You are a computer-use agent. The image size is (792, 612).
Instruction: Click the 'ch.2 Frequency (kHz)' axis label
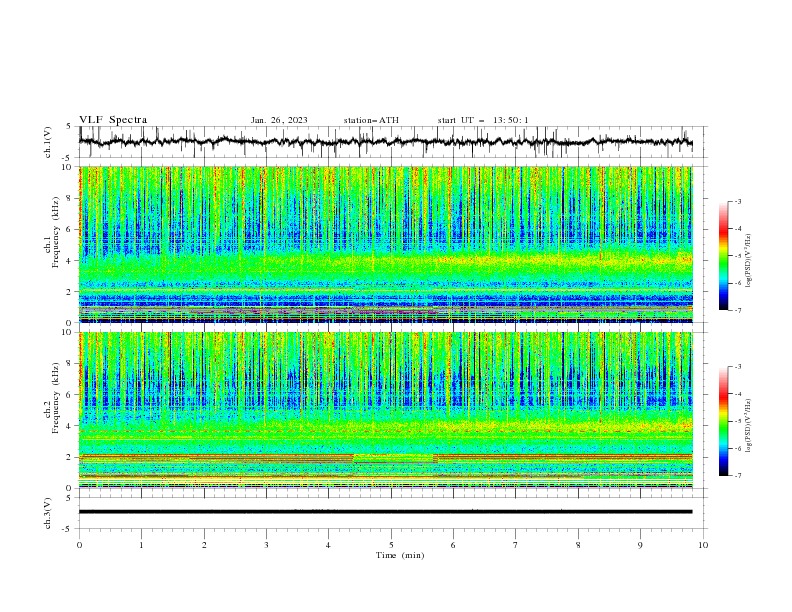(51, 397)
